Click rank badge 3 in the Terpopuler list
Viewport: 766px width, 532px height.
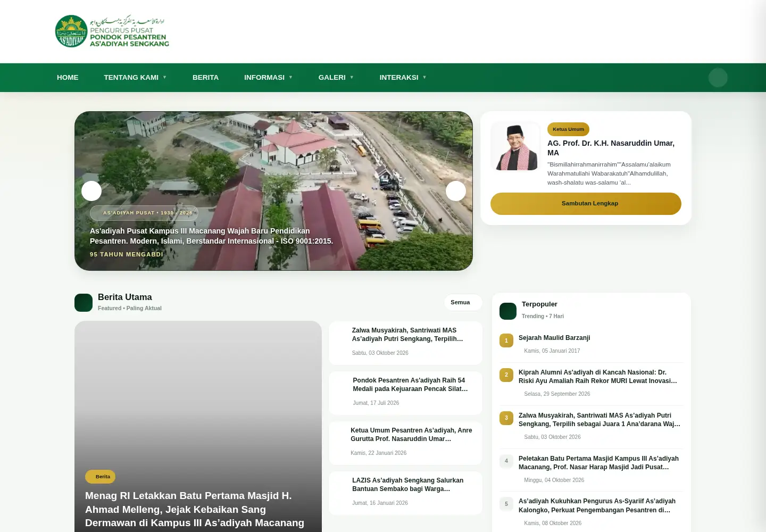point(506,418)
